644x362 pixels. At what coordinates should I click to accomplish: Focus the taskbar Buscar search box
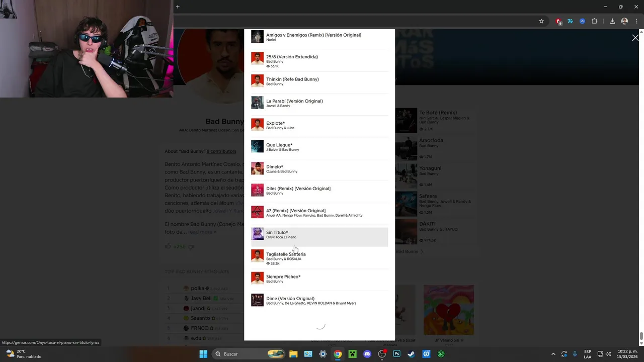tap(249, 354)
